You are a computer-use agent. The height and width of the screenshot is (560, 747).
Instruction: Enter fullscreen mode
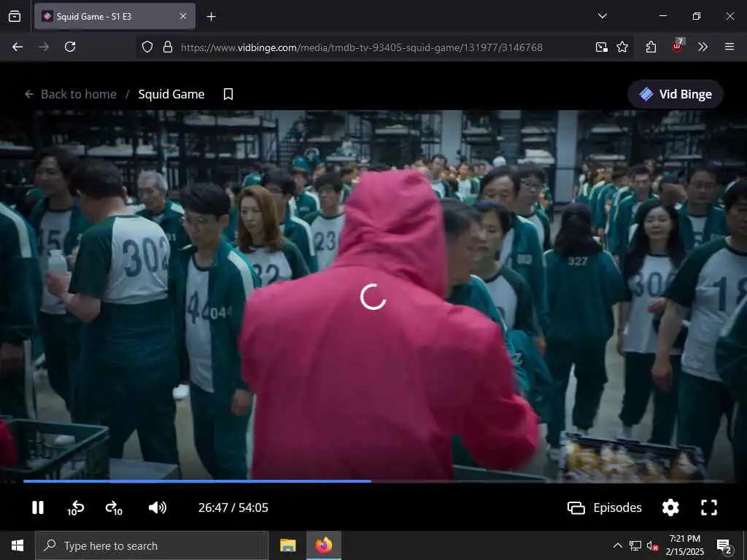point(709,507)
